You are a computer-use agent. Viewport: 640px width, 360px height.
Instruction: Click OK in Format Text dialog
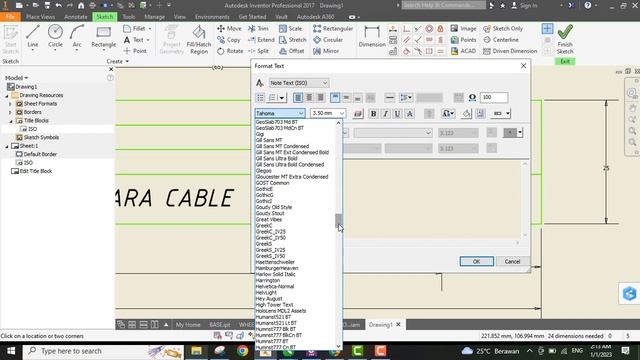[x=476, y=261]
